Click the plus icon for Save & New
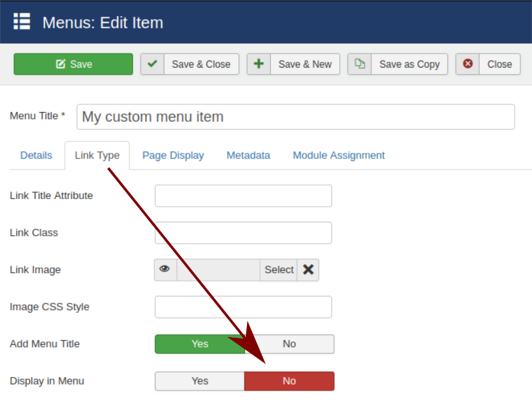The height and width of the screenshot is (415, 532). (259, 64)
